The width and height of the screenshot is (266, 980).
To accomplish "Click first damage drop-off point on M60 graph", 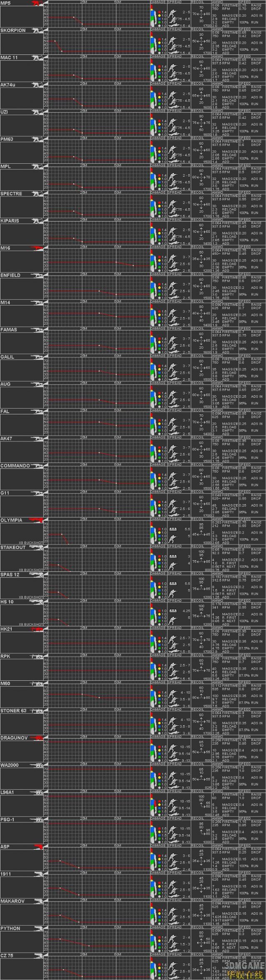I will pos(82,694).
